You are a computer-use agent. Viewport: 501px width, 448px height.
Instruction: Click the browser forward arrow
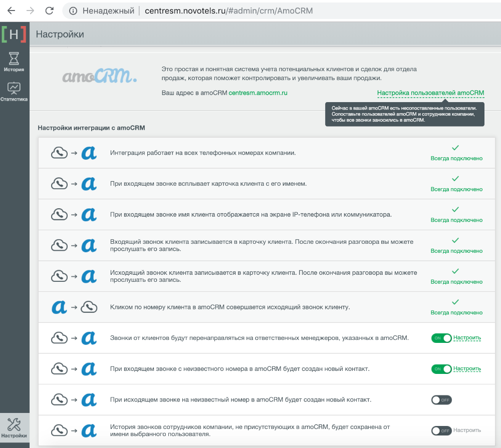(31, 11)
